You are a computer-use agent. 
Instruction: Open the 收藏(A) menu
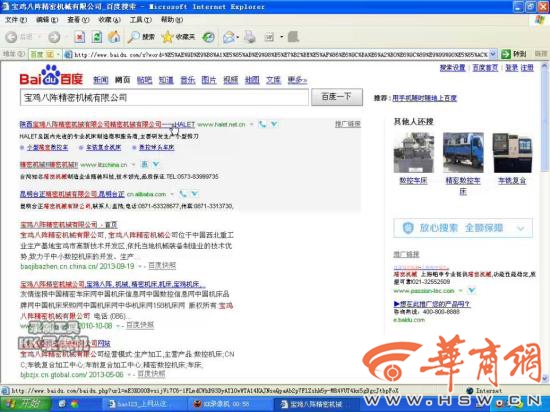click(x=109, y=20)
